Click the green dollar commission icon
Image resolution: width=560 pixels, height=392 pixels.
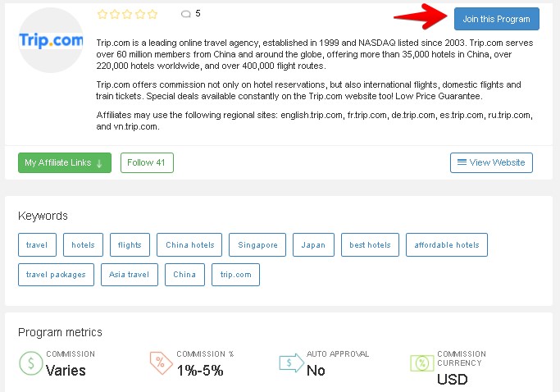pos(30,363)
